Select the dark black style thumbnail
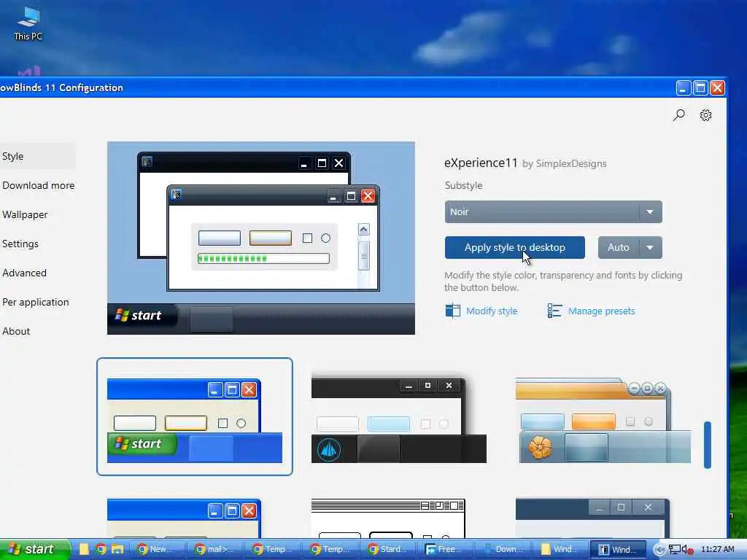This screenshot has width=747, height=560. click(399, 419)
